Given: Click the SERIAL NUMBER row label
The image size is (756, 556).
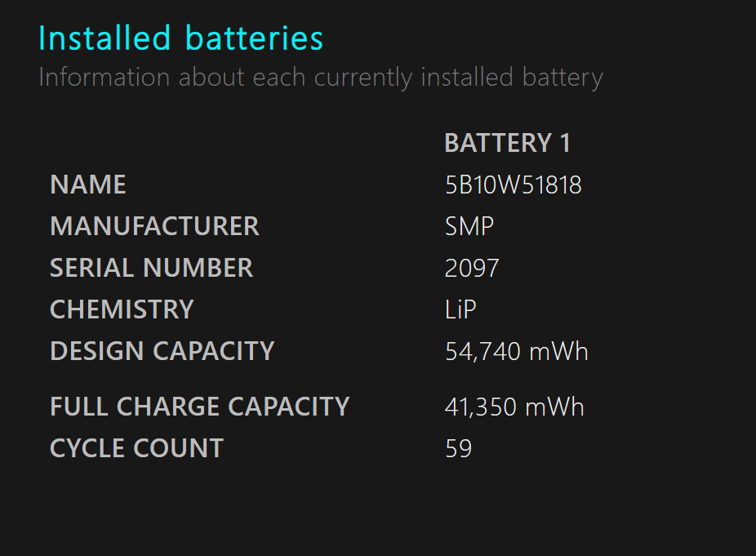Looking at the screenshot, I should (x=152, y=268).
